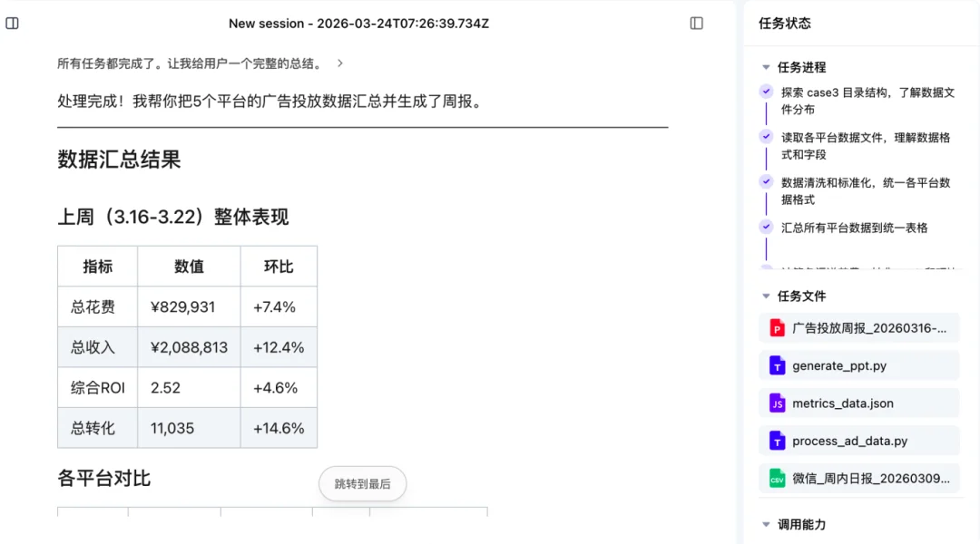The image size is (980, 544).
Task: Expand the 调用能力 section
Action: pyautogui.click(x=766, y=524)
